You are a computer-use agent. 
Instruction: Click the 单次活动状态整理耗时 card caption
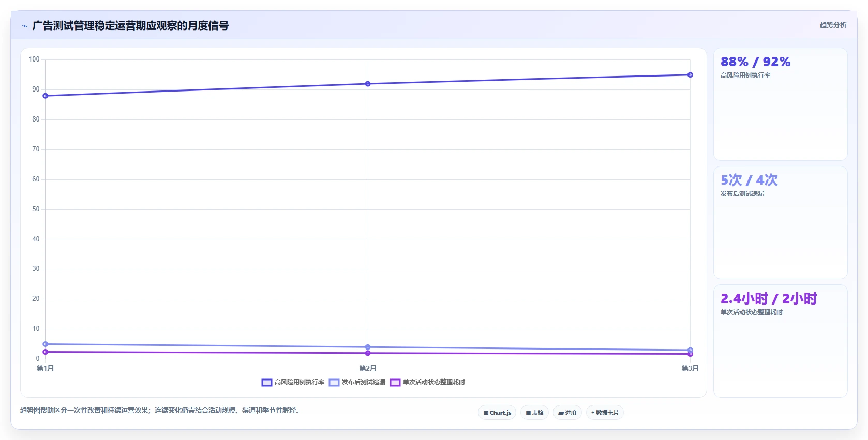752,312
